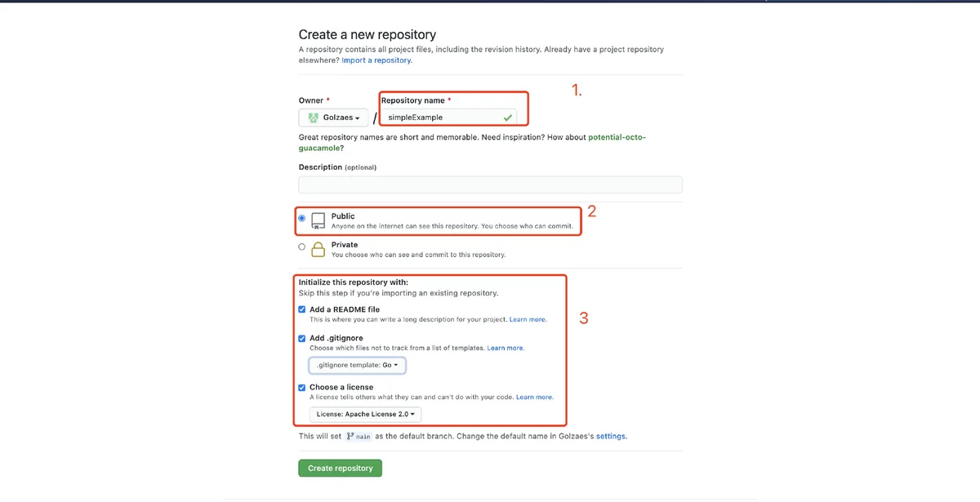
Task: Click 'You choose who can see and commit' text
Action: point(419,255)
